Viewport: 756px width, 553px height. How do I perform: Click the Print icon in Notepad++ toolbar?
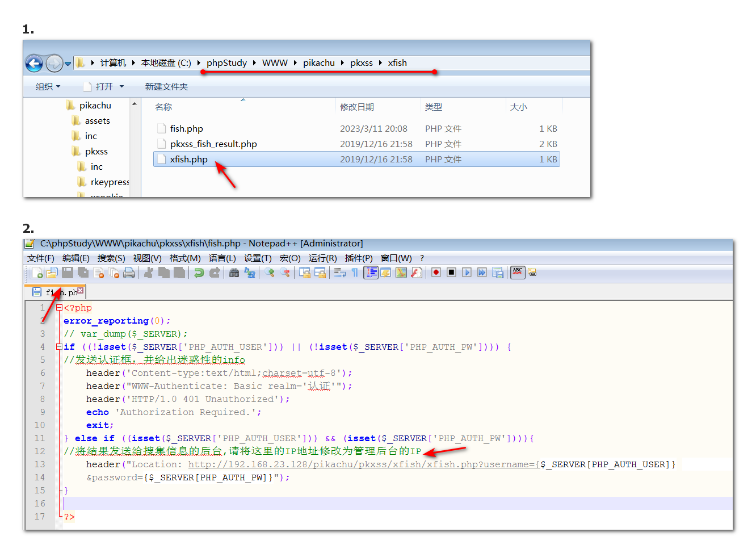click(129, 273)
